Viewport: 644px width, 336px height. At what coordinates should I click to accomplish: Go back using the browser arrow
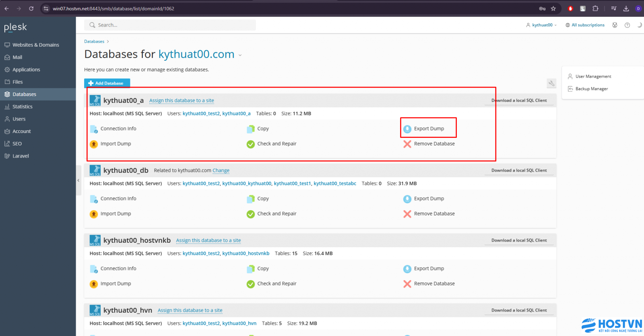click(6, 8)
